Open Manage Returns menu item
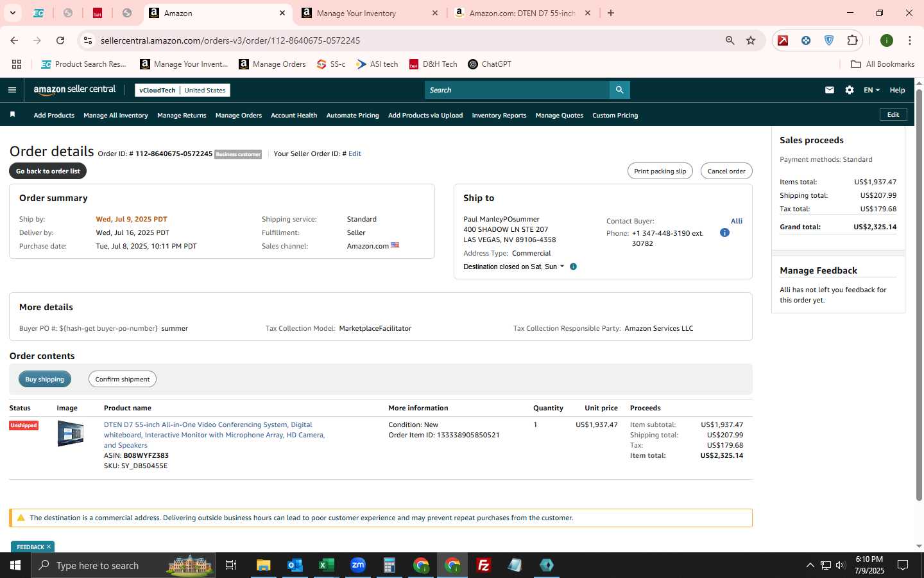The image size is (924, 578). click(182, 116)
